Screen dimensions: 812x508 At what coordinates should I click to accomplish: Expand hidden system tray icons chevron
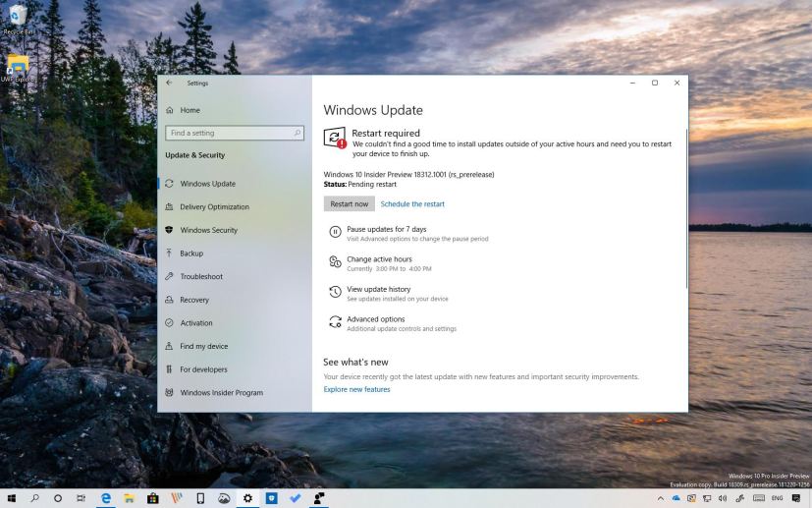[x=661, y=499]
